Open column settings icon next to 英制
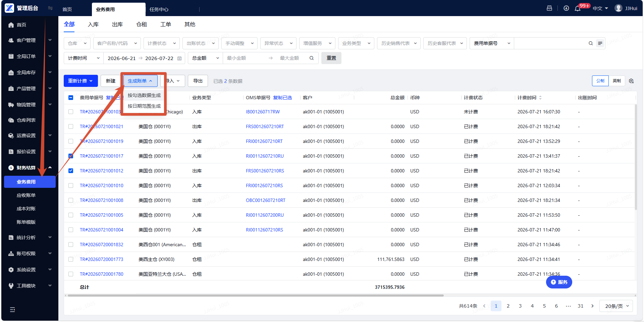 point(631,81)
